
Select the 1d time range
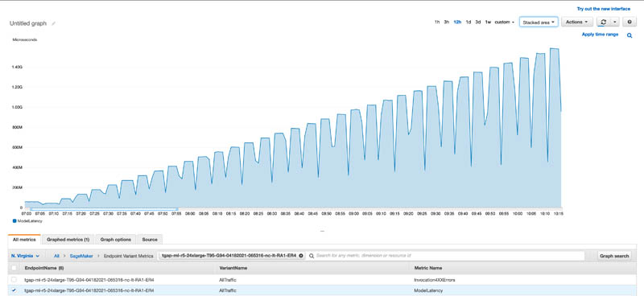coord(469,23)
